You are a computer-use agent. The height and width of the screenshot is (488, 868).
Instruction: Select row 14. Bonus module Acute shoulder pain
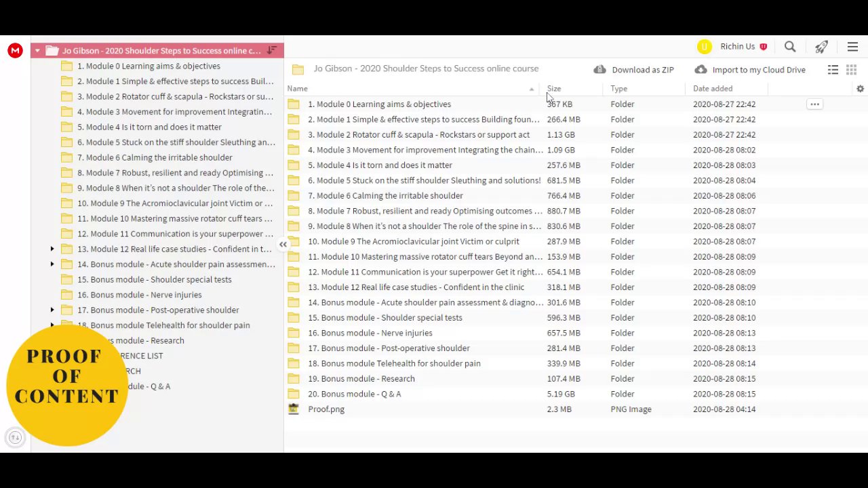[x=575, y=302]
